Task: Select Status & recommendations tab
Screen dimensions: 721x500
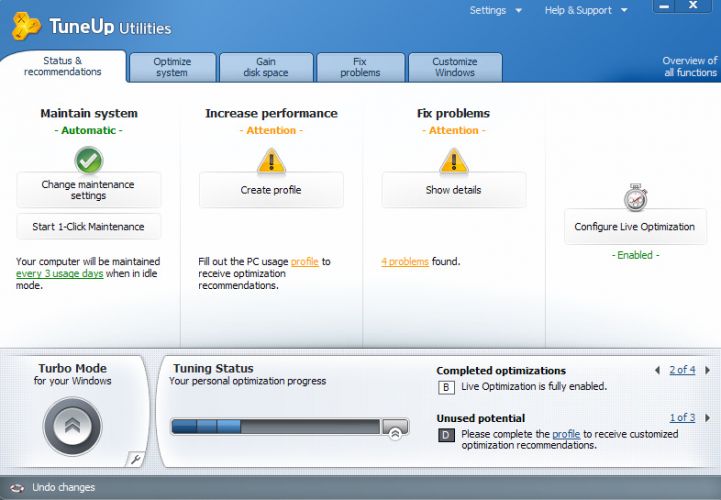Action: pos(63,66)
